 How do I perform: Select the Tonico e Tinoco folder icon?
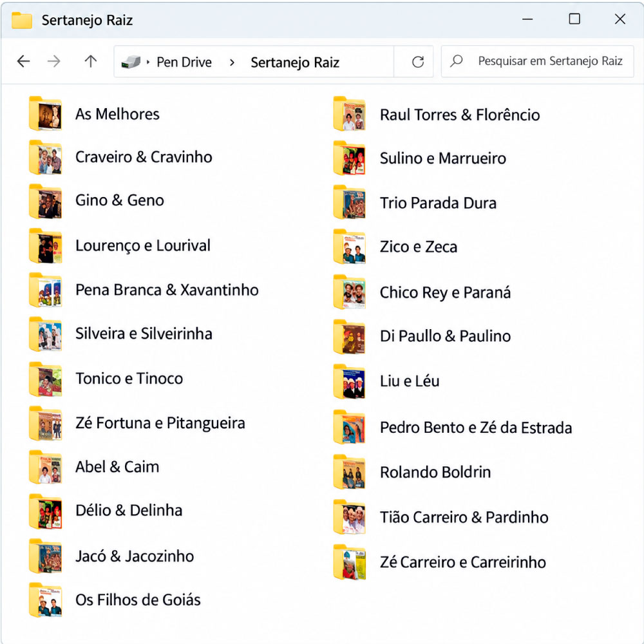click(x=45, y=379)
